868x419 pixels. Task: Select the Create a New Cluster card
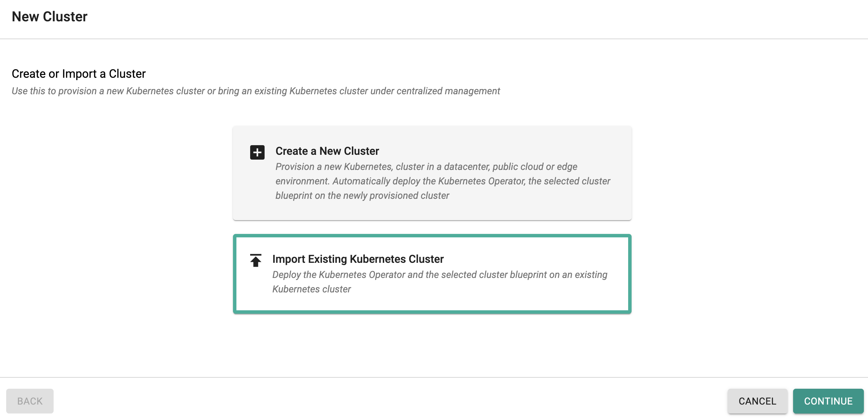pos(432,173)
